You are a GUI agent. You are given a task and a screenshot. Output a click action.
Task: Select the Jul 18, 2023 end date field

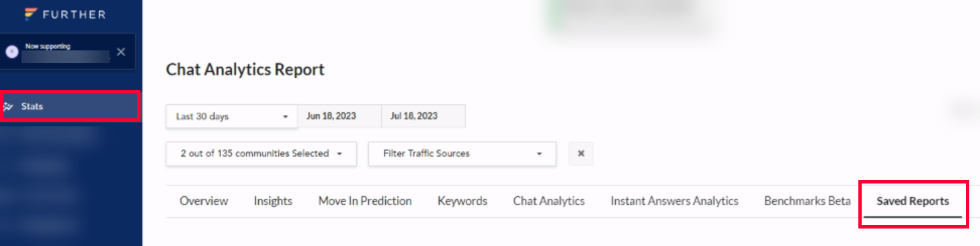coord(423,116)
